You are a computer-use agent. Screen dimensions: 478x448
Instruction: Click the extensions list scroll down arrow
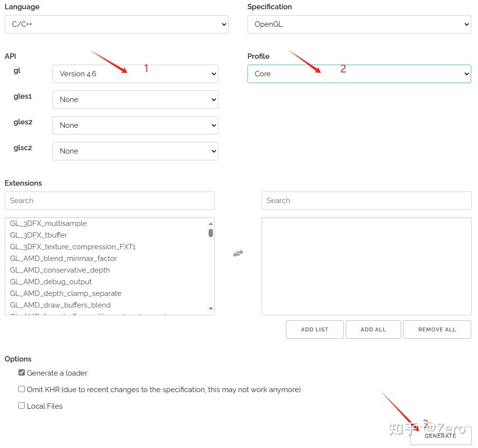coord(211,309)
